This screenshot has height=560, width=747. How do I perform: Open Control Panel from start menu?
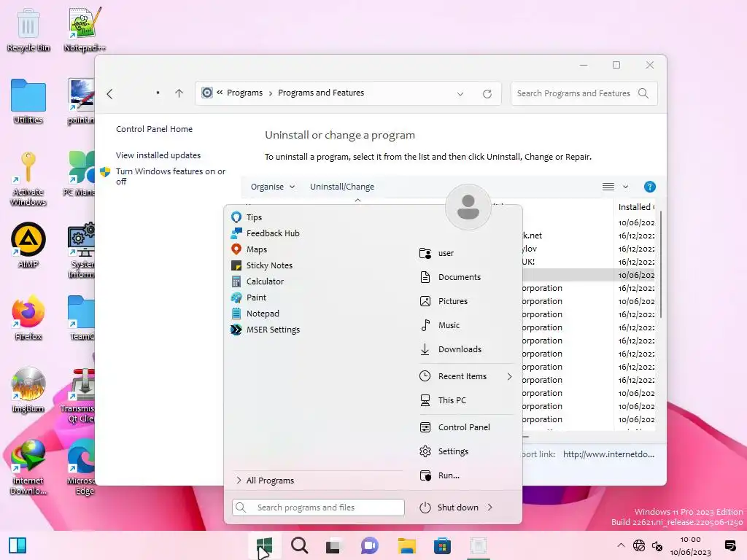454,427
